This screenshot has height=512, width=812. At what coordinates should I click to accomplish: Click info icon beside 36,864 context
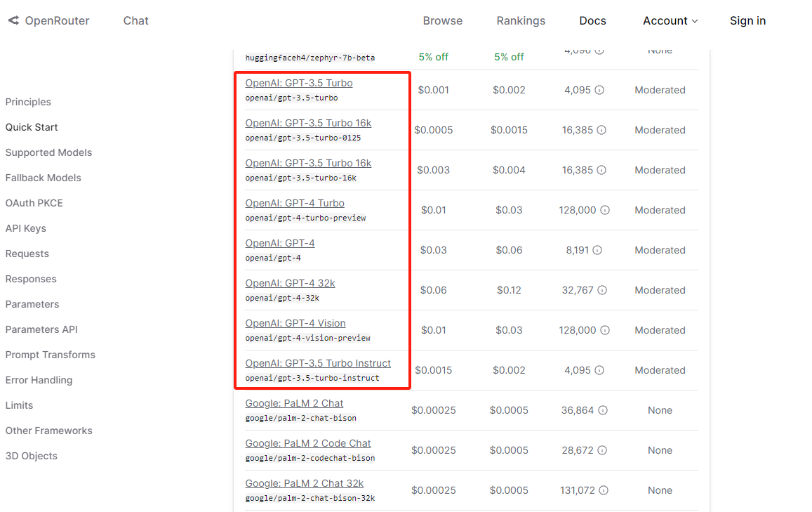tap(603, 410)
